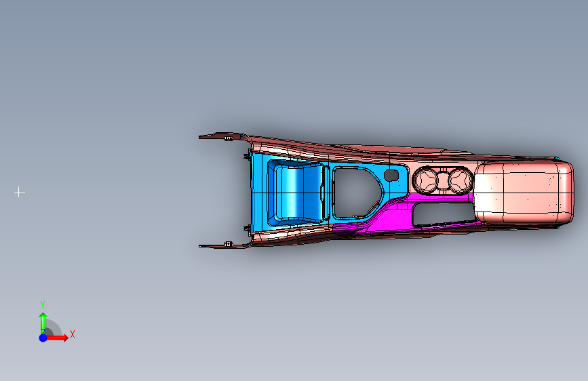This screenshot has width=588, height=381.
Task: Click the red 'X' label on triad
Action: [73, 334]
